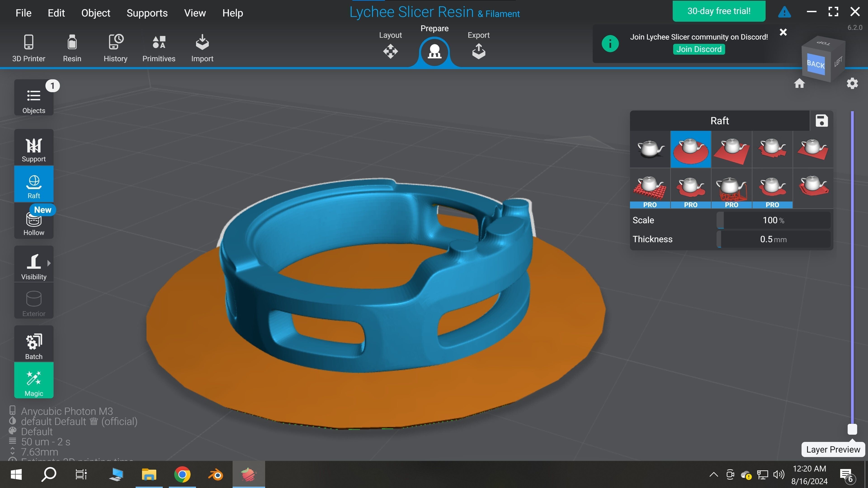868x488 pixels.
Task: Open File Explorer from the taskbar
Action: pyautogui.click(x=149, y=474)
